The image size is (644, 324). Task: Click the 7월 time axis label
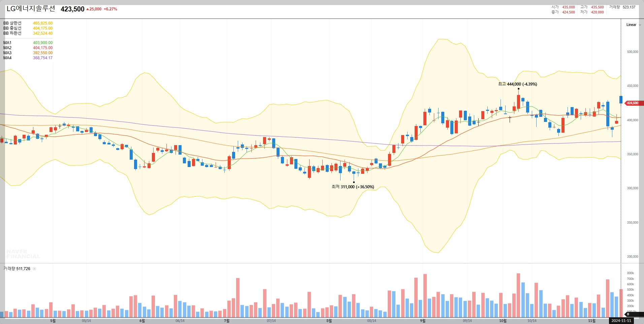point(227,321)
